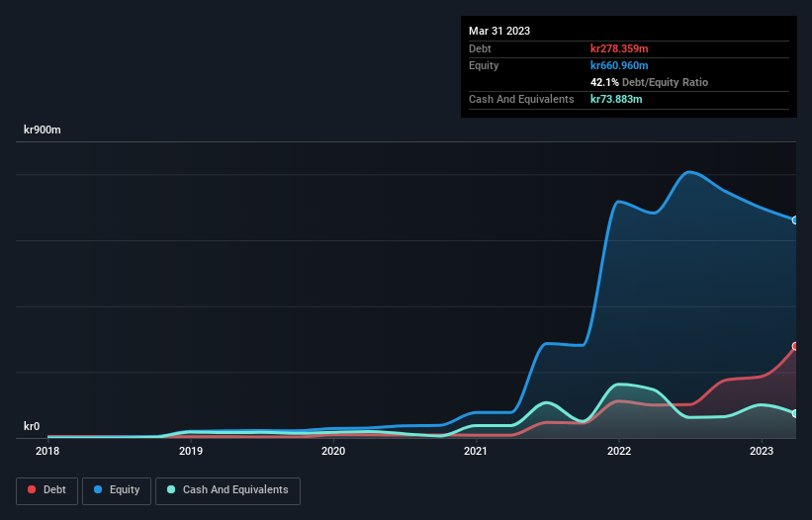This screenshot has width=812, height=520.
Task: Click the kr73.883m cash value
Action: pyautogui.click(x=616, y=99)
